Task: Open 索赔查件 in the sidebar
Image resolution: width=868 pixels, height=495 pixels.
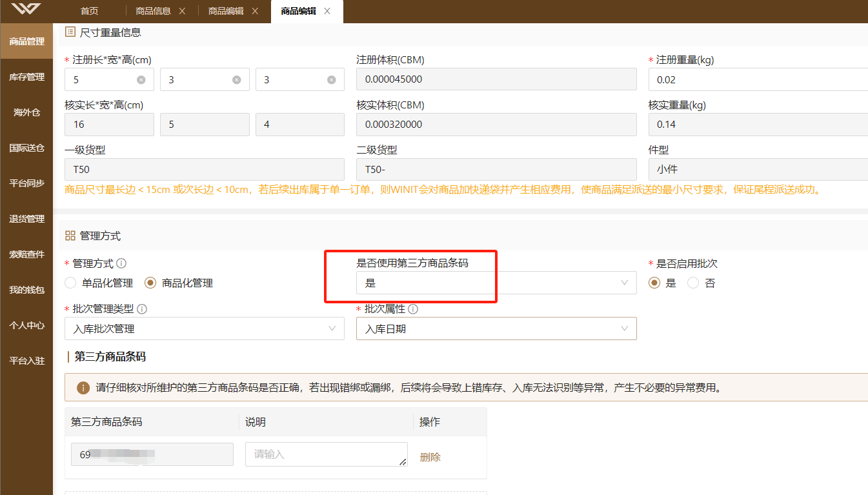Action: click(x=26, y=254)
